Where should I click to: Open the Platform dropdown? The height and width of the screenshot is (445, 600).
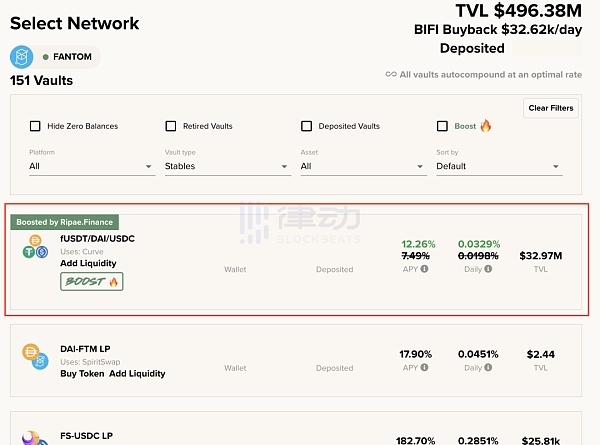point(90,166)
